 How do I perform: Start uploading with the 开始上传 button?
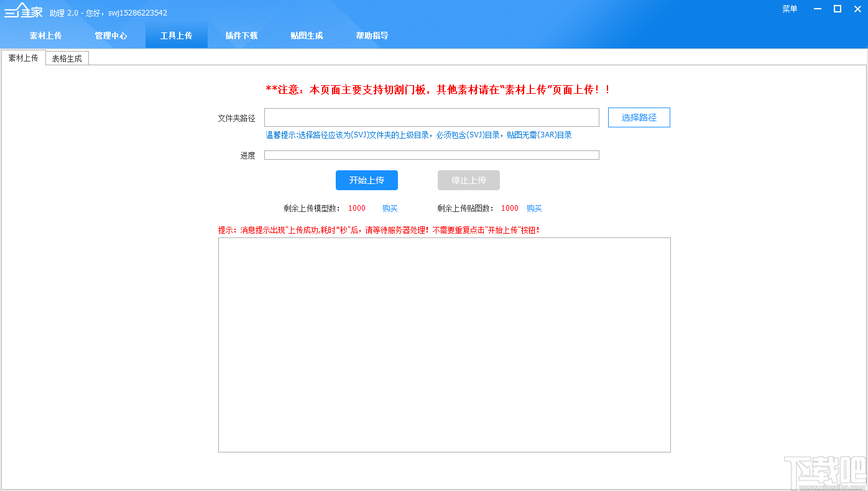[367, 180]
